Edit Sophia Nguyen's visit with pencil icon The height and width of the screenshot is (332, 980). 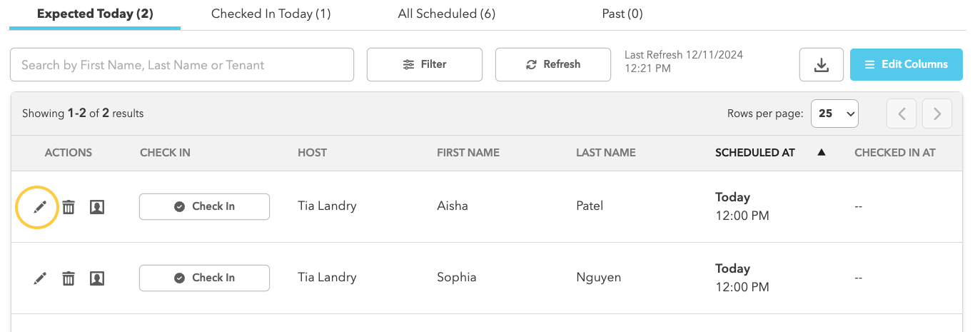coord(40,278)
